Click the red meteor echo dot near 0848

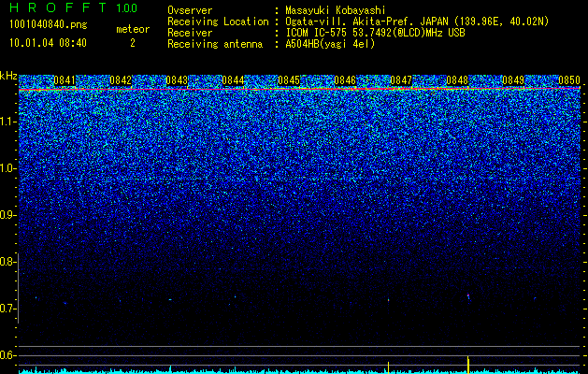tap(468, 296)
